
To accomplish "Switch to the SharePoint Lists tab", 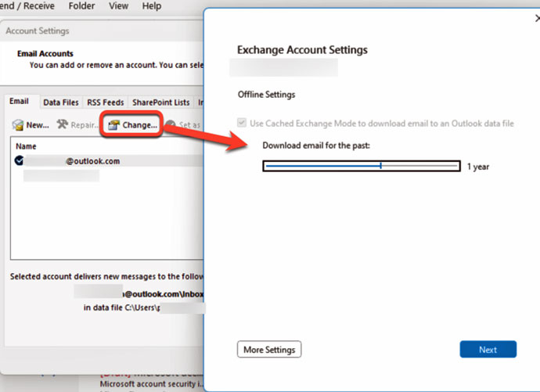I will coord(160,102).
